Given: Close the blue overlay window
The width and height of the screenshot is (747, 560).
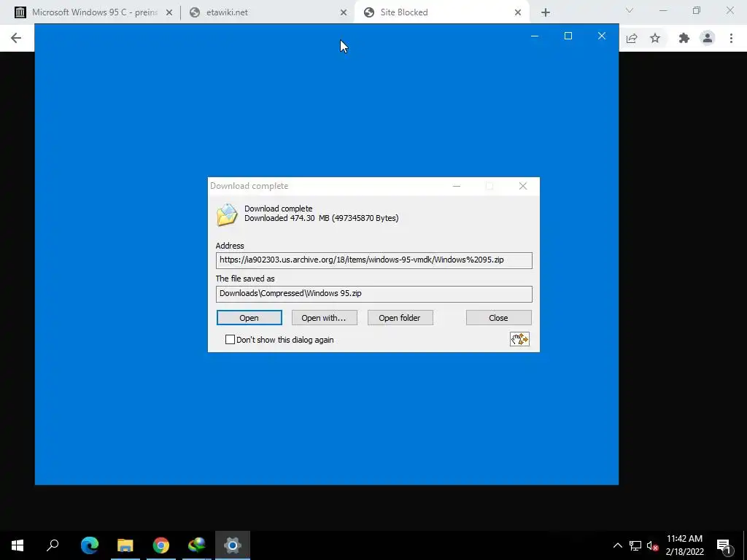Looking at the screenshot, I should 602,36.
